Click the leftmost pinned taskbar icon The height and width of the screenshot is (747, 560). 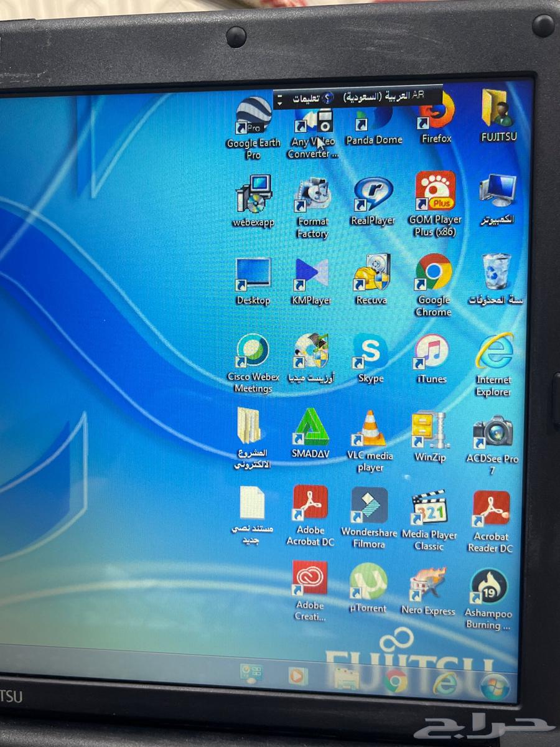pyautogui.click(x=251, y=673)
